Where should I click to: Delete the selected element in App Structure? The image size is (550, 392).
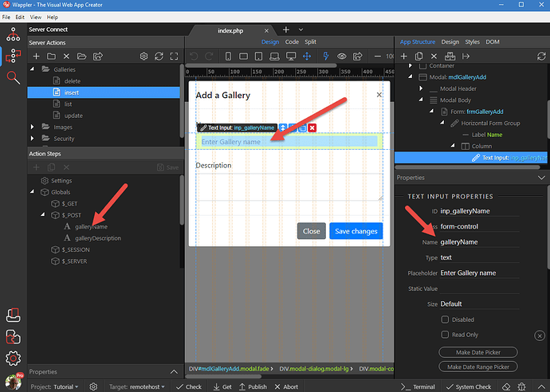(434, 56)
